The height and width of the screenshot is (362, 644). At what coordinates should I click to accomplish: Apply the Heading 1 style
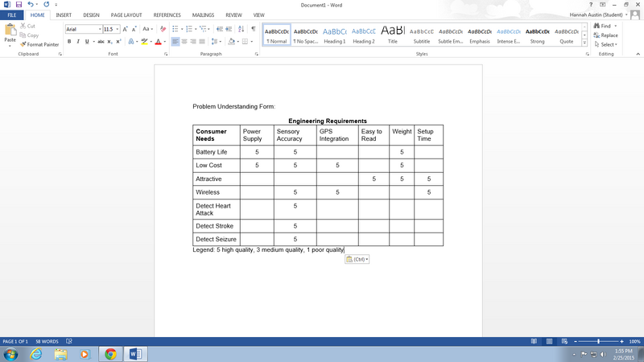point(334,34)
